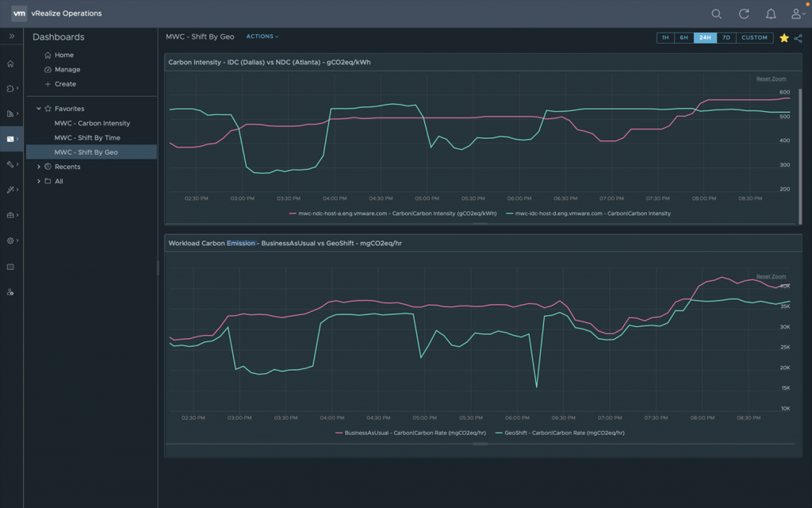Open the Actions dropdown menu
The width and height of the screenshot is (812, 508).
click(x=262, y=37)
